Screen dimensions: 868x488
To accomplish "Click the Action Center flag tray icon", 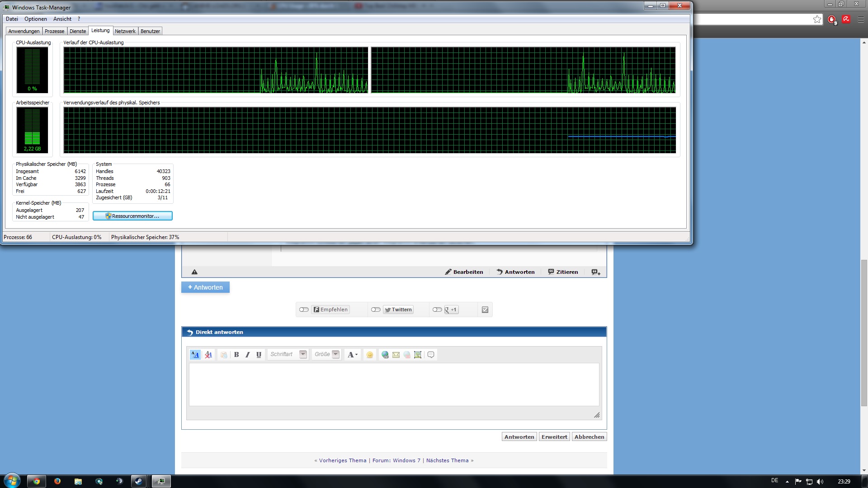I will point(798,482).
